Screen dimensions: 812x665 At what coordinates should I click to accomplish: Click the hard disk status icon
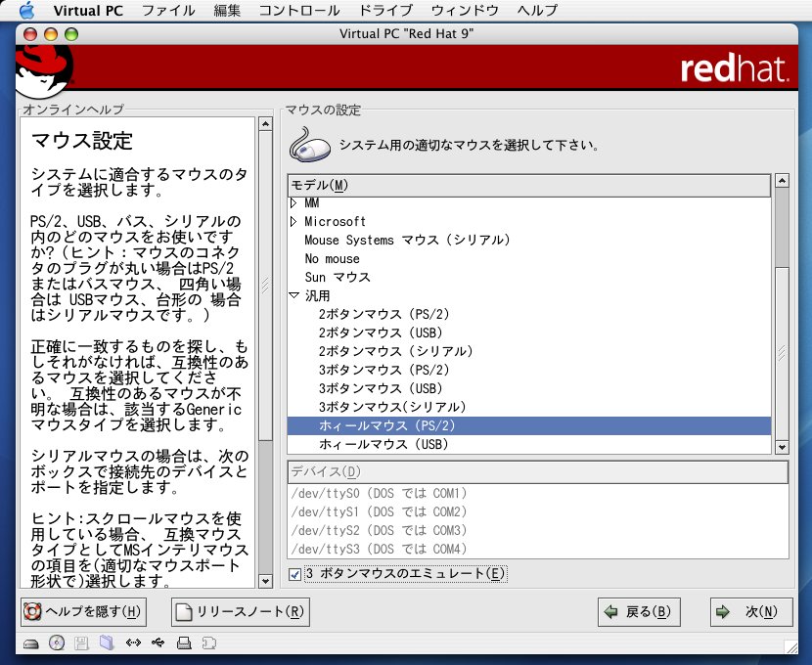tap(31, 643)
